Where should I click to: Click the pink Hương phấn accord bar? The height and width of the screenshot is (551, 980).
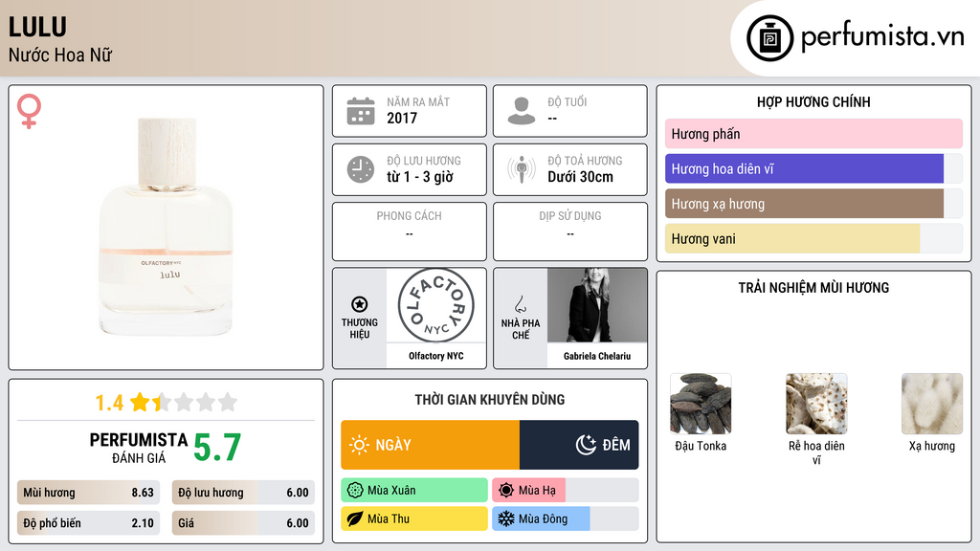click(x=813, y=134)
